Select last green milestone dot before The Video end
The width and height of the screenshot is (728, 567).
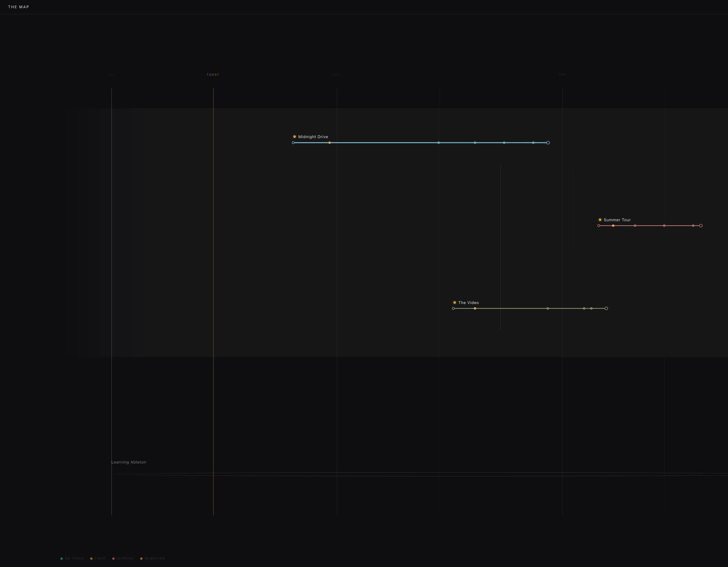pos(591,308)
